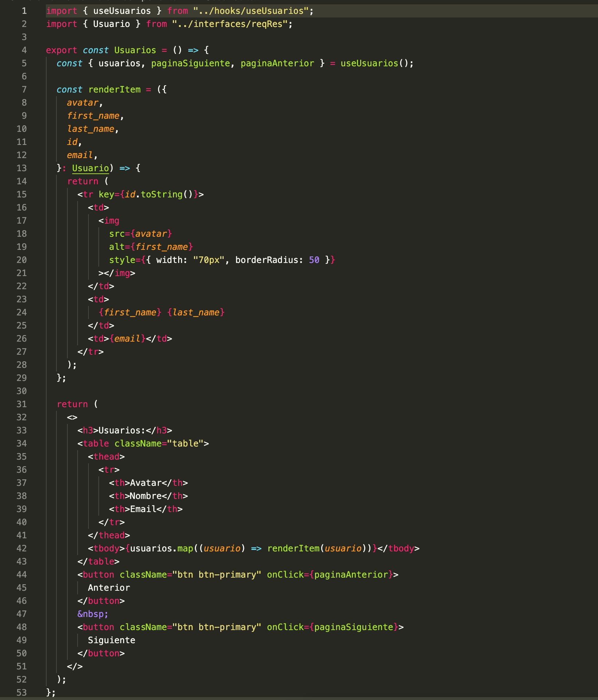Click the Anterior button label text
Screen dimensions: 598x700
coord(109,588)
